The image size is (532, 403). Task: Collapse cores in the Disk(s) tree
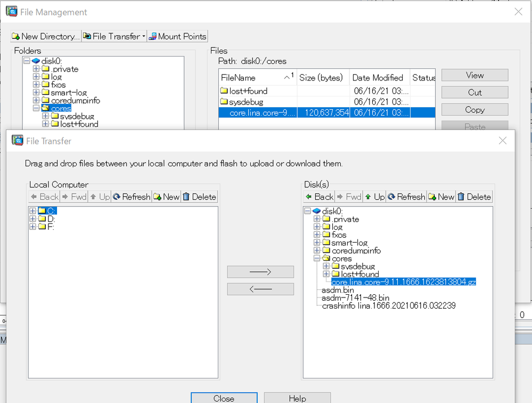(317, 258)
